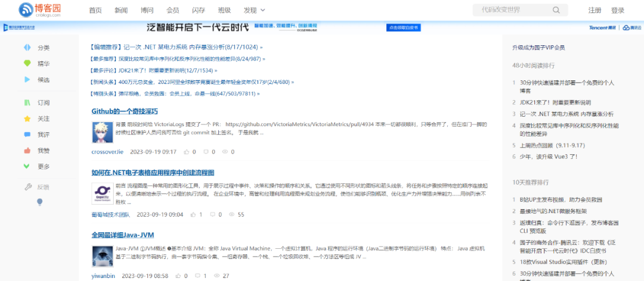This screenshot has width=644, height=281.
Task: Go to 首页 in top navigation
Action: point(95,10)
